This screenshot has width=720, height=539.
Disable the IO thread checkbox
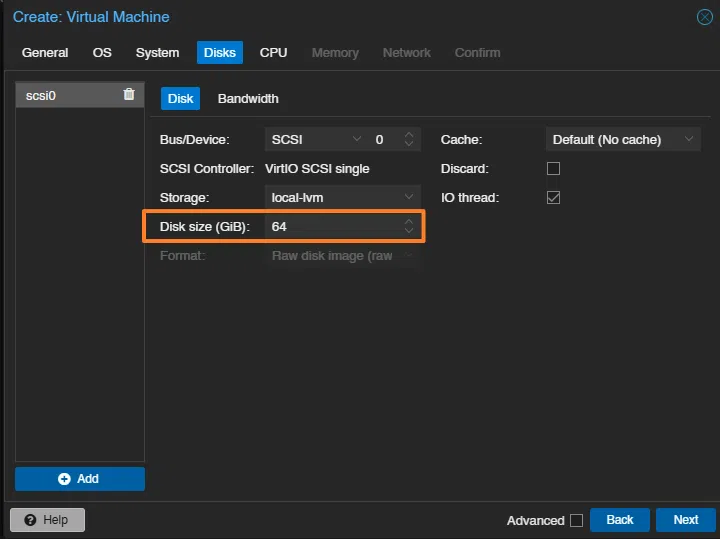(x=553, y=198)
